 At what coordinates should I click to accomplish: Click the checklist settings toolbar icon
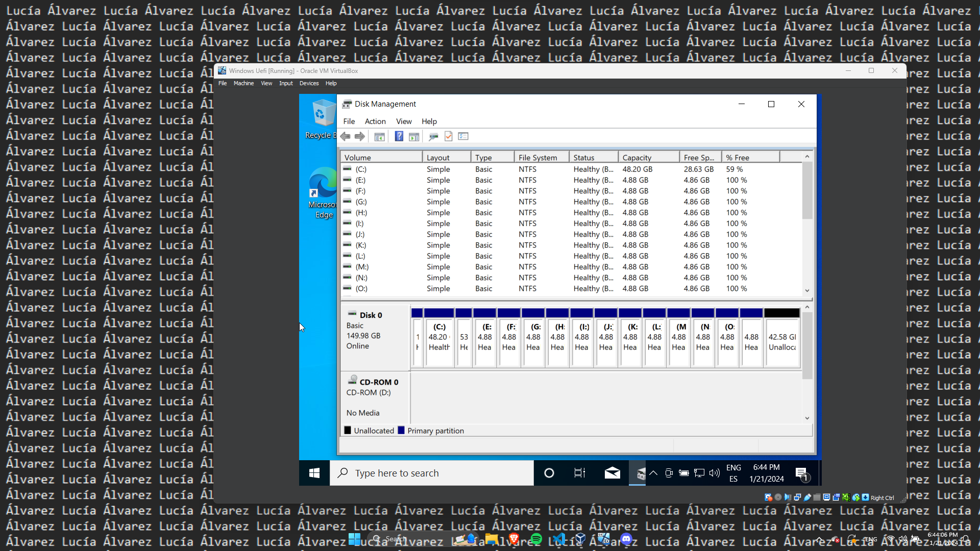[463, 136]
